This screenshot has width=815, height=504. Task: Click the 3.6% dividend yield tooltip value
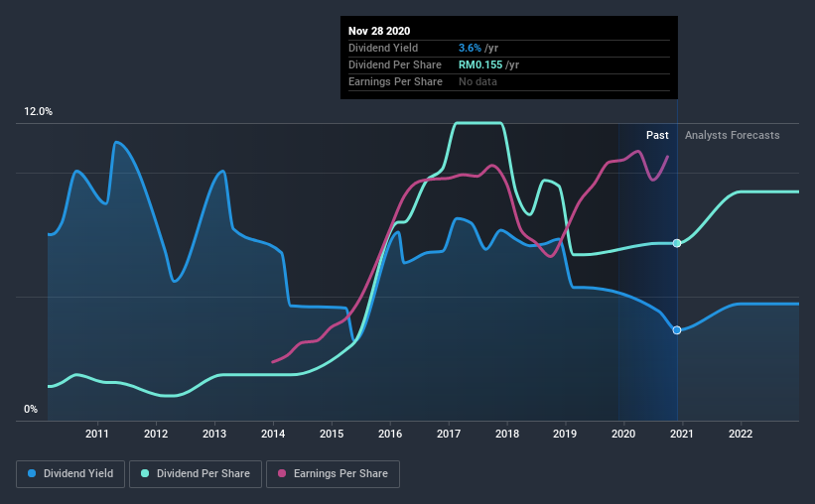pos(470,48)
